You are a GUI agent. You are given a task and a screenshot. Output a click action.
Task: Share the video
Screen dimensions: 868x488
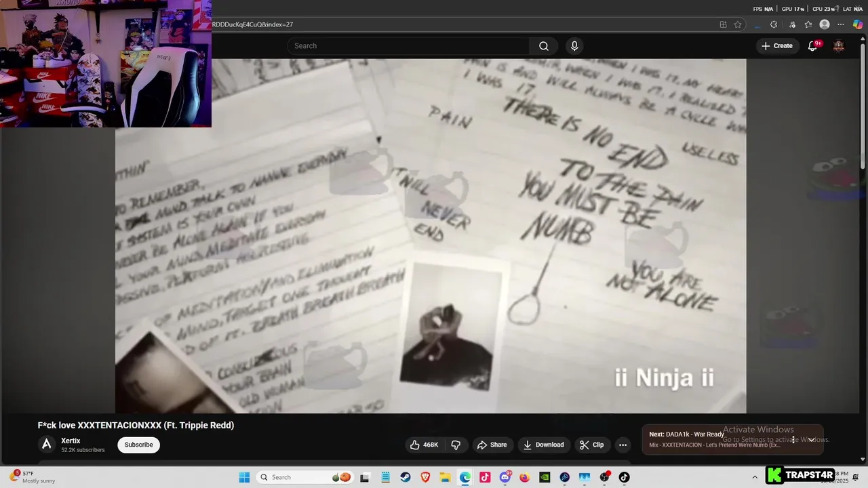(492, 445)
